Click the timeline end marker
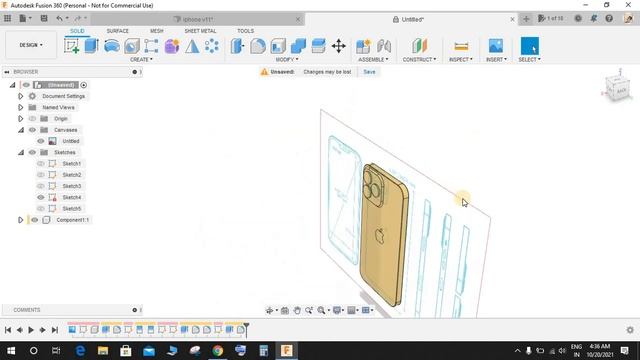Screen dimensions: 640x360 [x=246, y=329]
